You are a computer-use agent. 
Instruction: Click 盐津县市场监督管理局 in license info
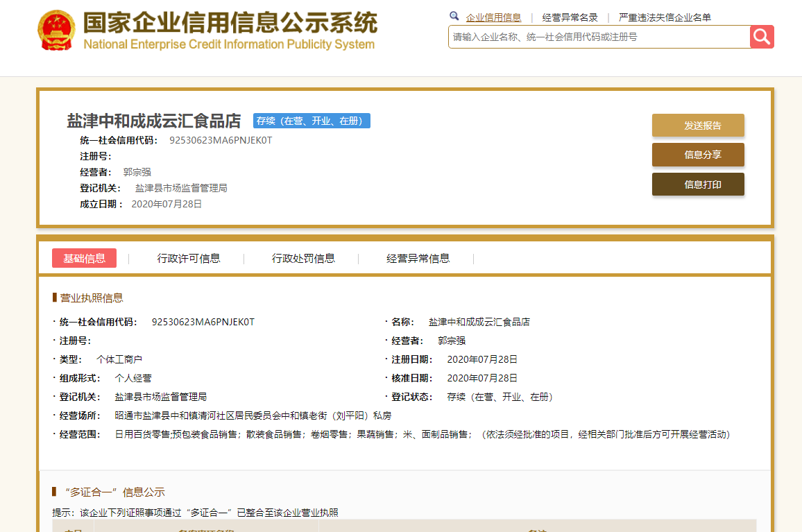pyautogui.click(x=160, y=397)
